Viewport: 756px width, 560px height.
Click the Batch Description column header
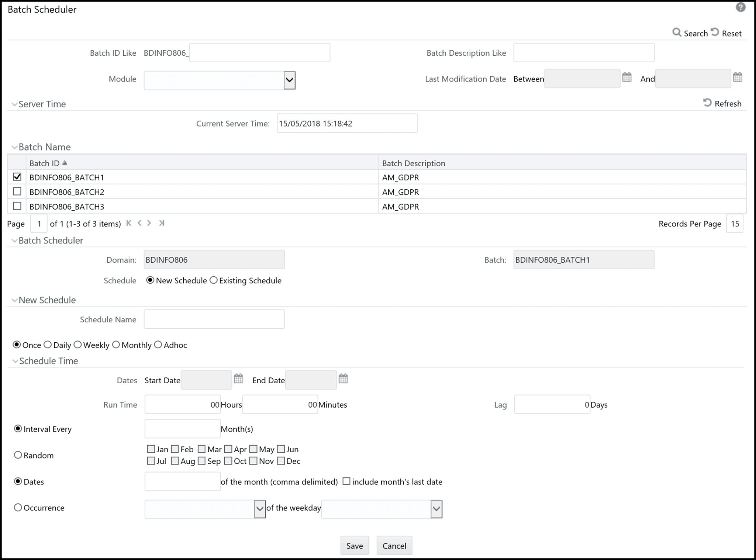pos(413,163)
